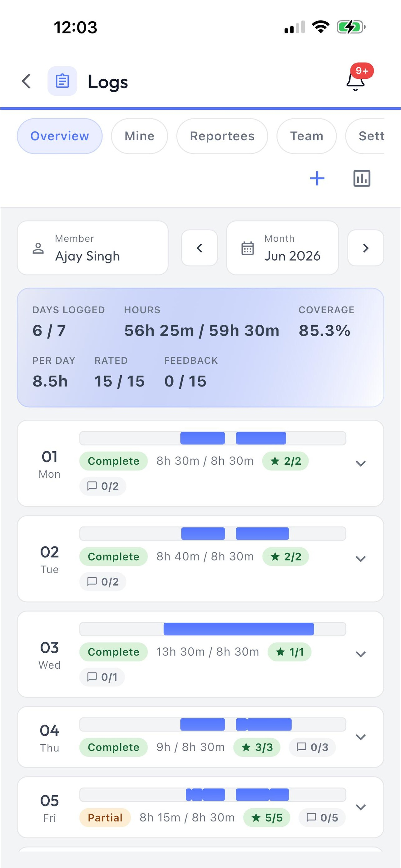Switch to the Reportees tab
This screenshot has height=868, width=401.
[222, 136]
